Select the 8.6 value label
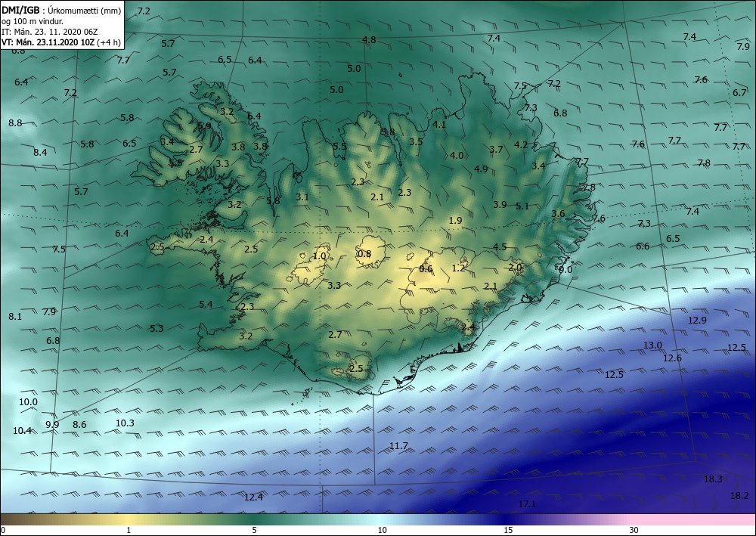Screen dimensions: 756x536 (79, 425)
